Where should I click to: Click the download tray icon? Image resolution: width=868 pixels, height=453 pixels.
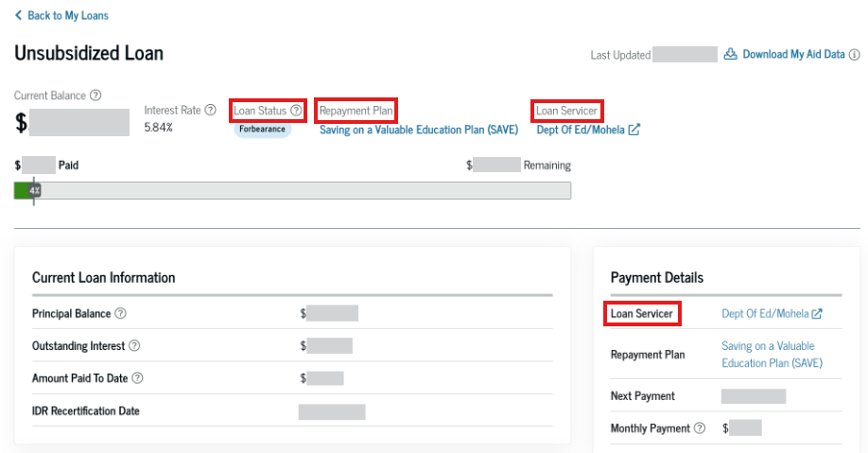click(731, 54)
